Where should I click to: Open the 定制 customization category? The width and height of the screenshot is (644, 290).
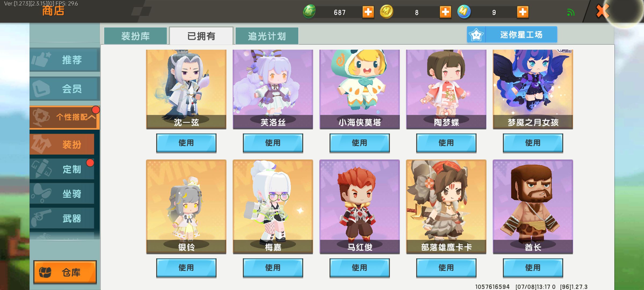tap(62, 169)
